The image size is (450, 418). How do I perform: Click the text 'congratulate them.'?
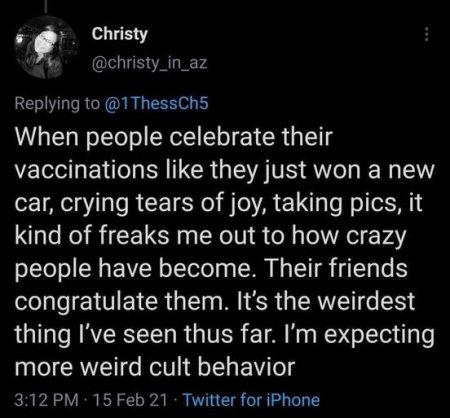[120, 301]
